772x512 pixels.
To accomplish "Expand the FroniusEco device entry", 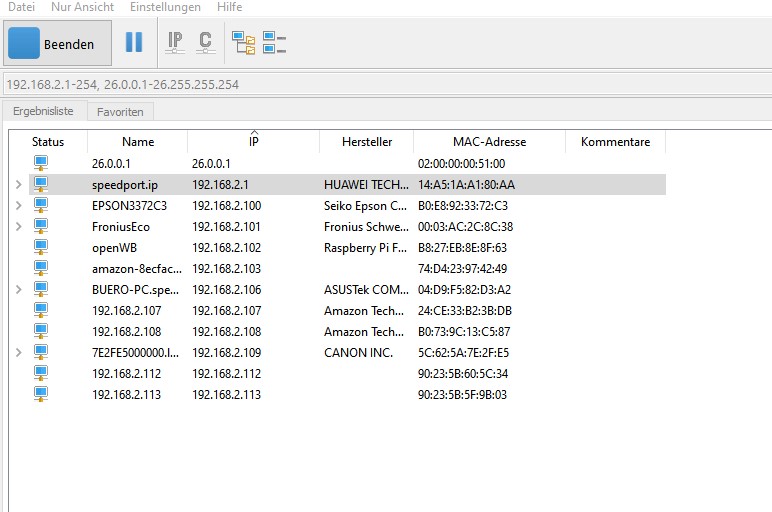I will point(18,227).
